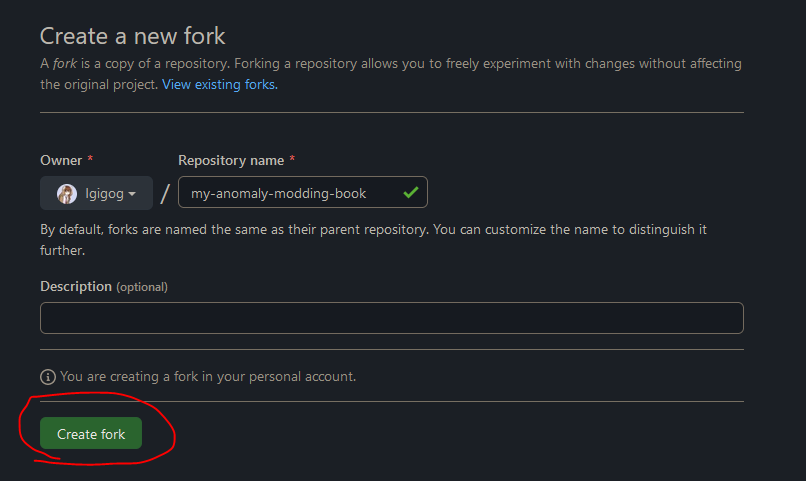Focus the Repository name text field
The image size is (806, 481).
coord(303,192)
